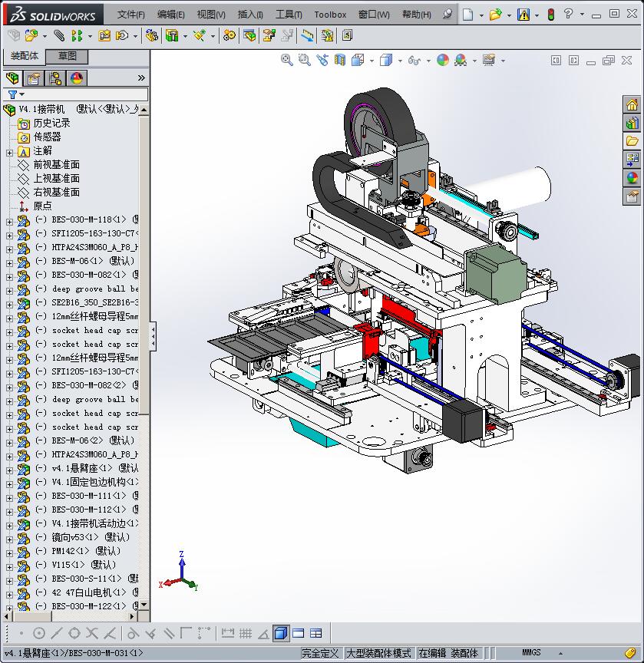The width and height of the screenshot is (644, 663).
Task: Expand BES-030-M-118<1> tree node
Action: (x=9, y=222)
